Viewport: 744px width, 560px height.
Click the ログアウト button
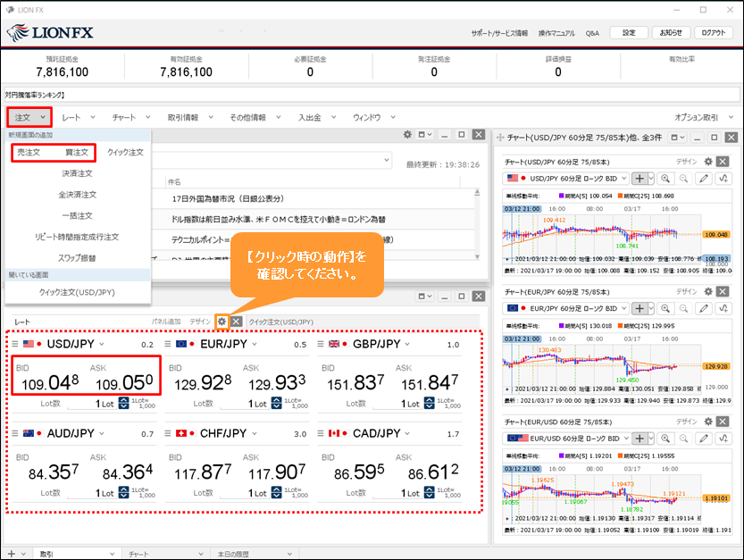click(x=714, y=33)
